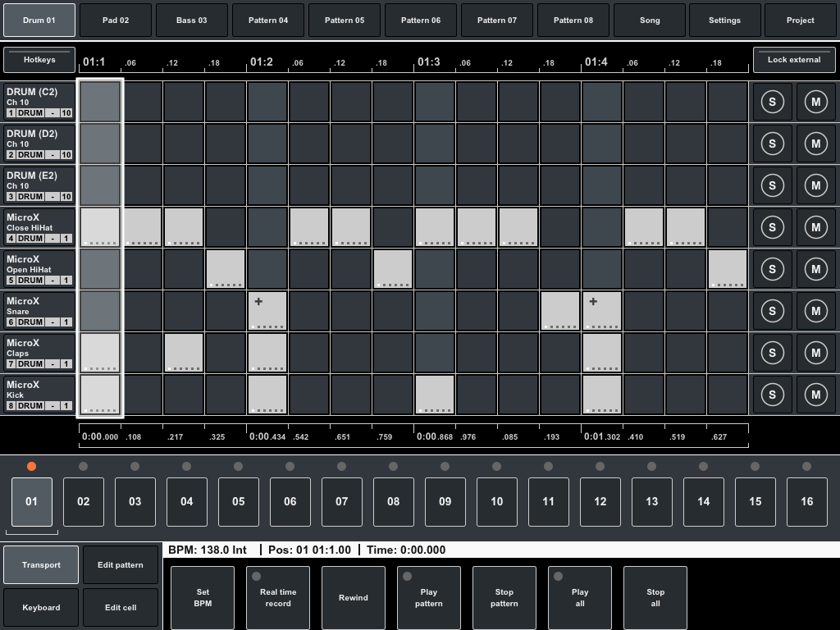Solo the MicroX Kick track

click(x=772, y=394)
